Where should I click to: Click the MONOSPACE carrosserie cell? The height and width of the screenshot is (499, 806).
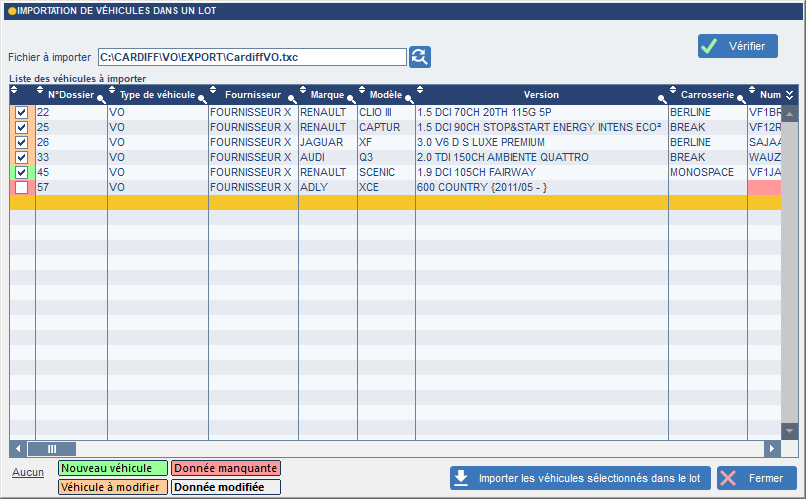coord(708,172)
